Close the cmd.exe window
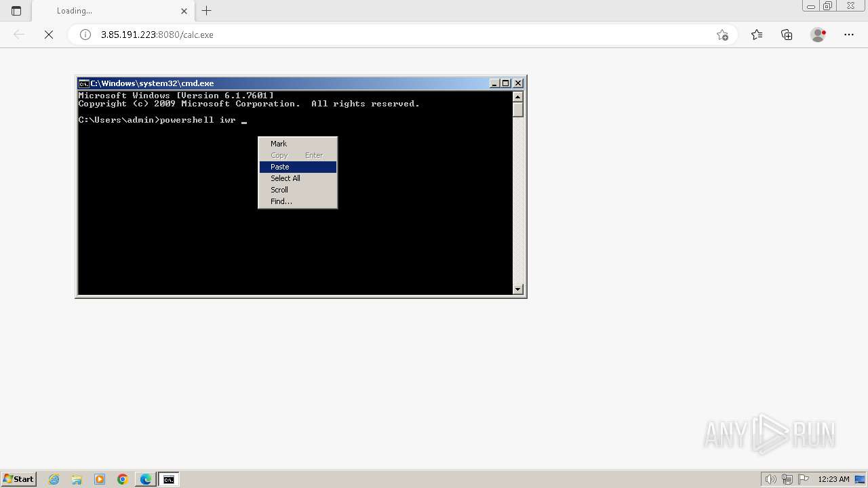This screenshot has height=488, width=868. 518,83
